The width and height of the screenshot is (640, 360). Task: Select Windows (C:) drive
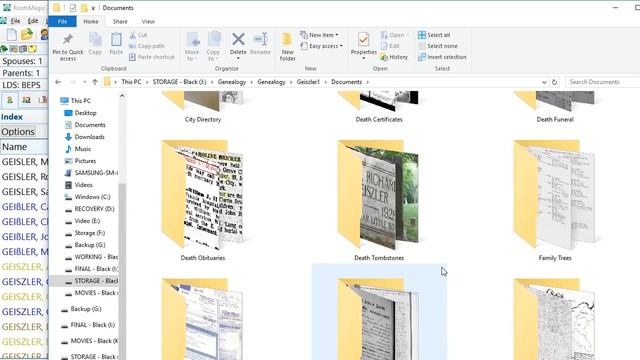click(92, 197)
